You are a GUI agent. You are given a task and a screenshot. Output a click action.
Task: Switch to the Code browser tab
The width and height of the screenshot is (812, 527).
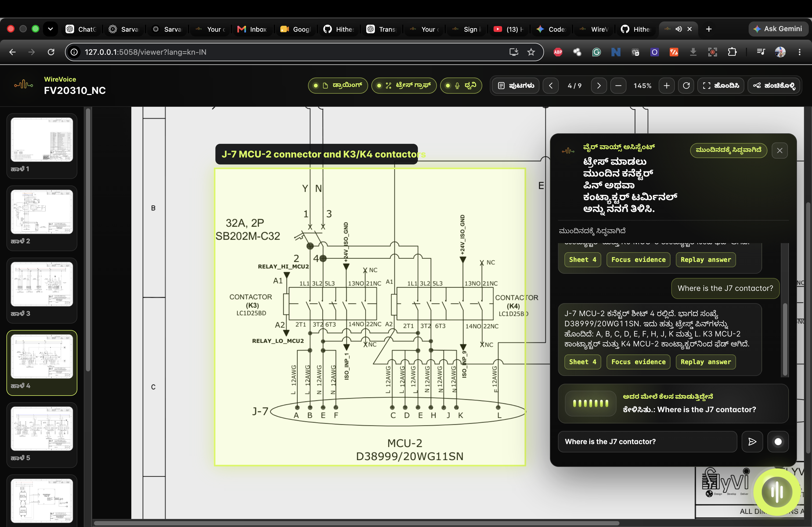[x=551, y=29]
